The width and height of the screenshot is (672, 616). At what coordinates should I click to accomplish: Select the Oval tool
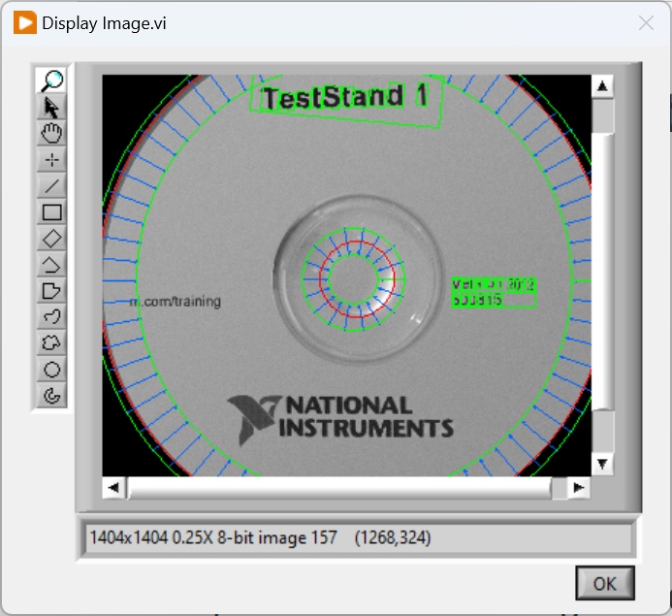pos(51,369)
